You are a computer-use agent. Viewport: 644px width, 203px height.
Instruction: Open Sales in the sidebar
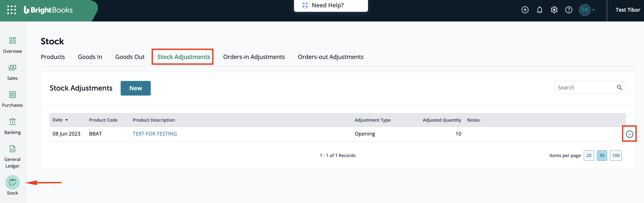pos(13,72)
